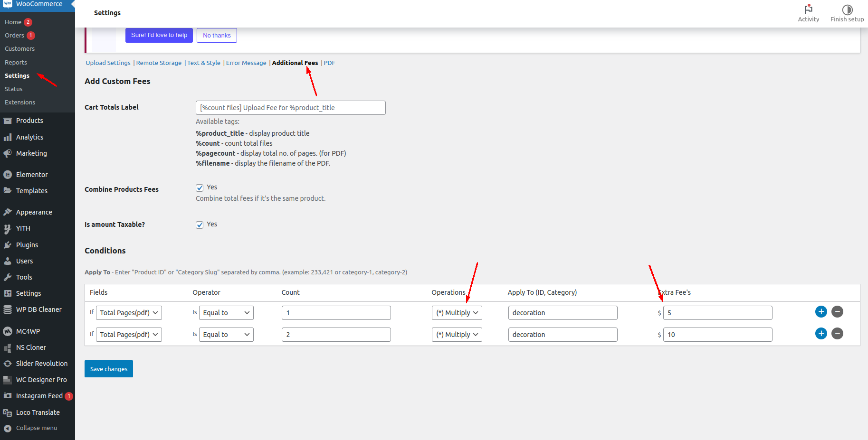The height and width of the screenshot is (440, 868).
Task: Click the WC Designer Pro icon
Action: click(x=8, y=380)
